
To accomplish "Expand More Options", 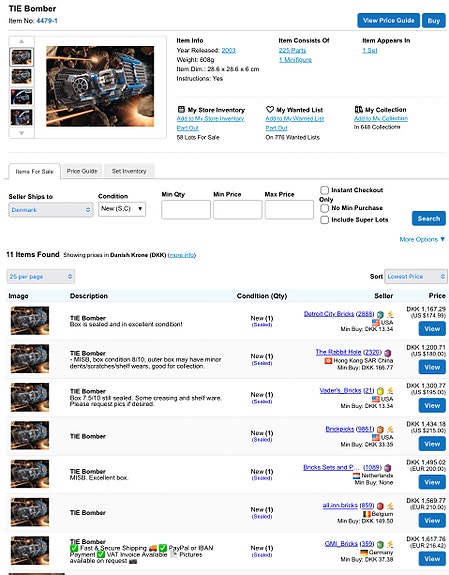I will click(422, 239).
